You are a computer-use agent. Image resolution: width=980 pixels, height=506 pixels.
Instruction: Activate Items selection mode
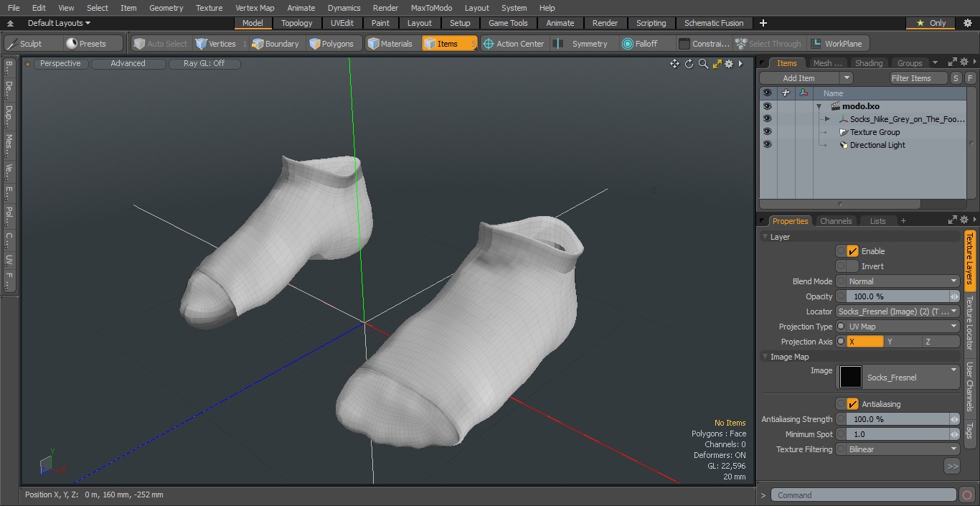click(x=449, y=44)
